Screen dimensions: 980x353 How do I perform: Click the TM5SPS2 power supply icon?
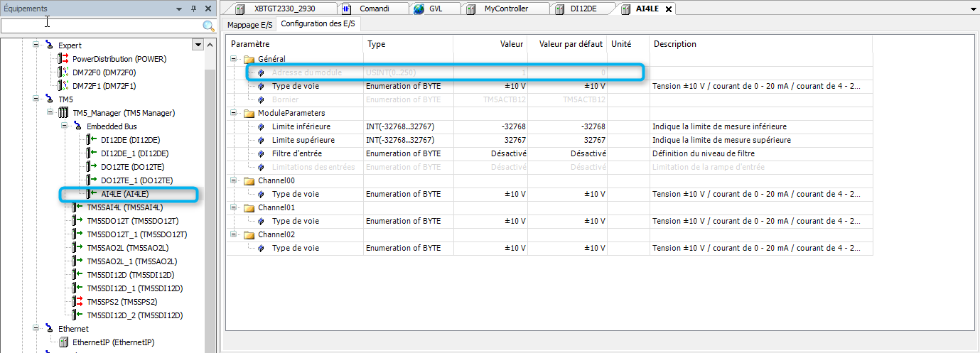click(77, 302)
